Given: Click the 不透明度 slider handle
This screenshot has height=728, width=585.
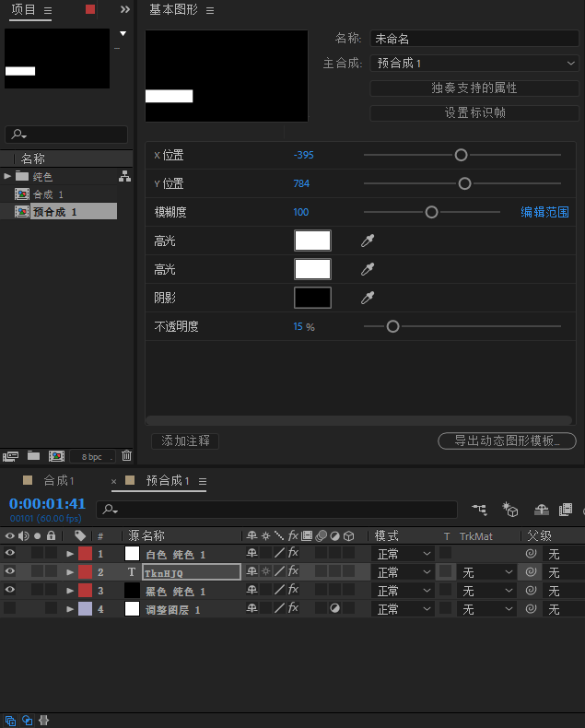Looking at the screenshot, I should pos(392,326).
